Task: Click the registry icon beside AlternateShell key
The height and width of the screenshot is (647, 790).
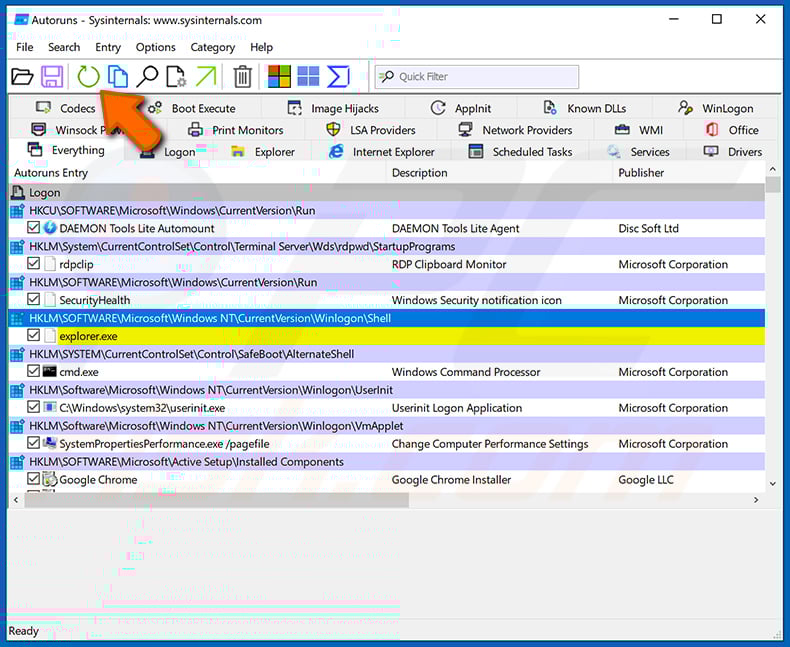Action: pos(17,354)
